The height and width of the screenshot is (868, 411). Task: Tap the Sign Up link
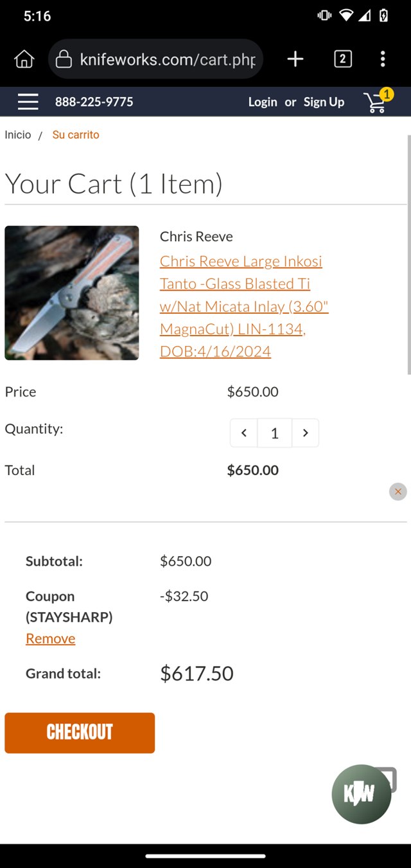[x=324, y=102]
